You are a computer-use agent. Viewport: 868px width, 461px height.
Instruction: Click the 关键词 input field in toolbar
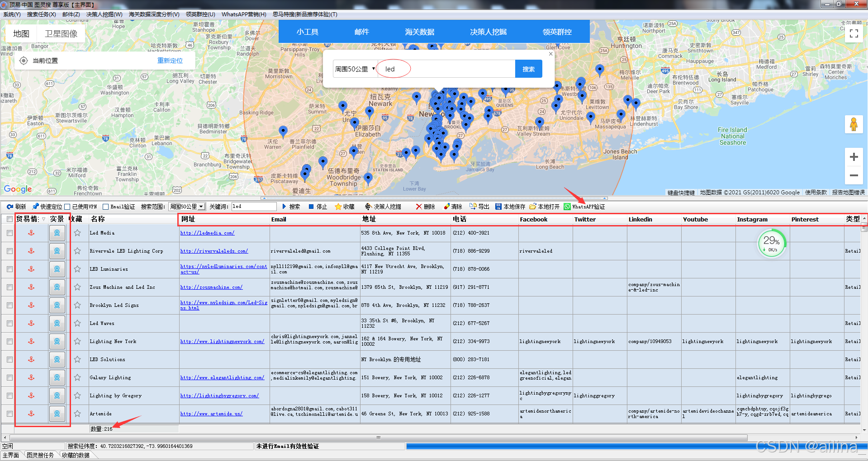point(254,207)
